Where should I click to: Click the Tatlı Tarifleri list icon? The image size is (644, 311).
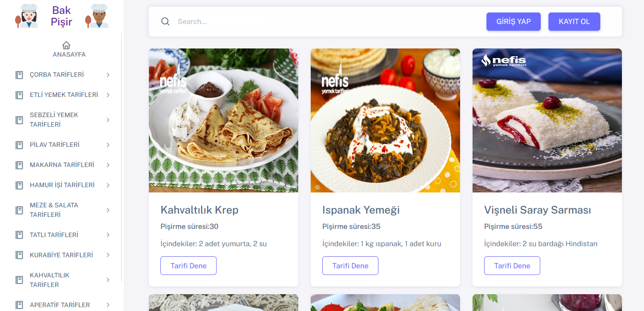(x=18, y=235)
